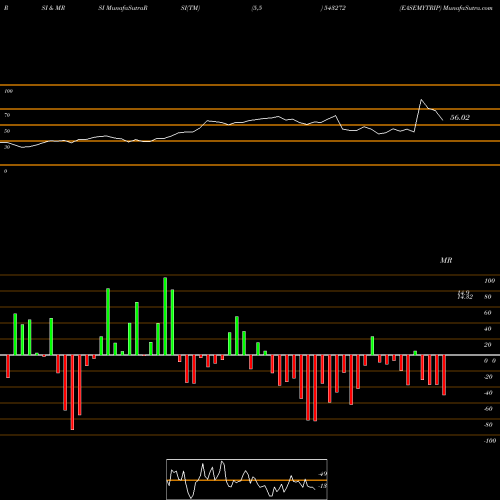Click the 50 level label on RSI axis
Image resolution: width=500 pixels, height=500 pixels.
(7, 131)
